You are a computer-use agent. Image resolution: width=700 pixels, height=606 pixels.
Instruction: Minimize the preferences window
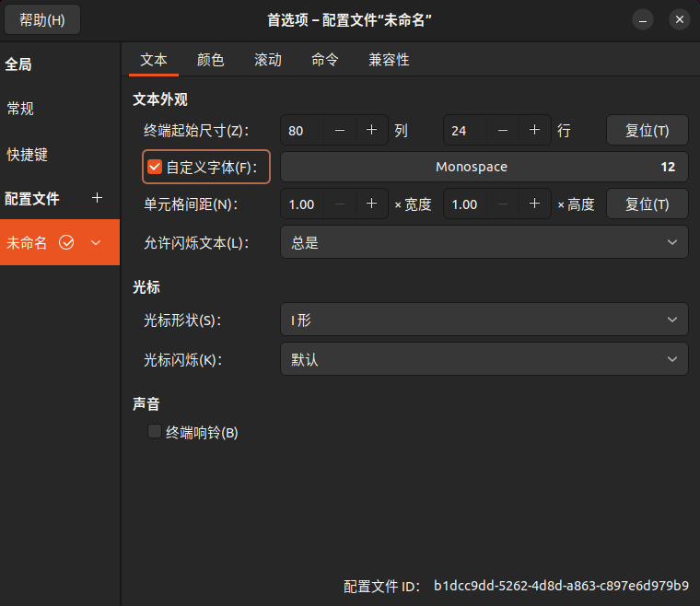tap(643, 19)
